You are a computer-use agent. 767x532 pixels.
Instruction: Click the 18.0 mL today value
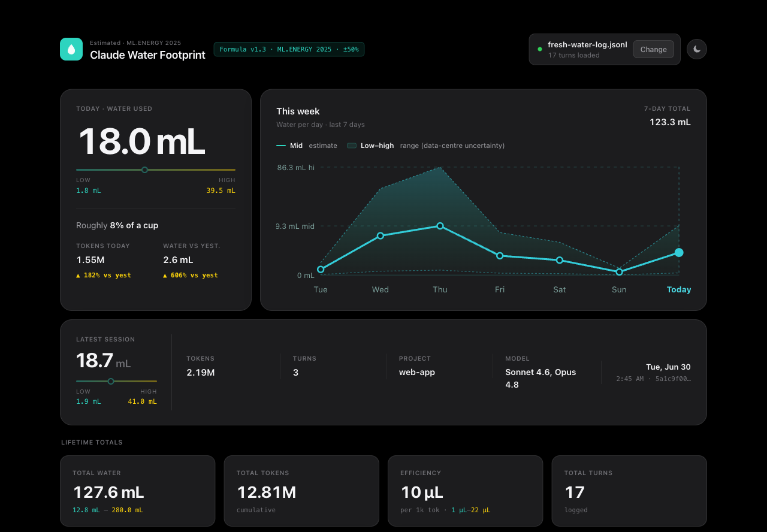pyautogui.click(x=141, y=141)
